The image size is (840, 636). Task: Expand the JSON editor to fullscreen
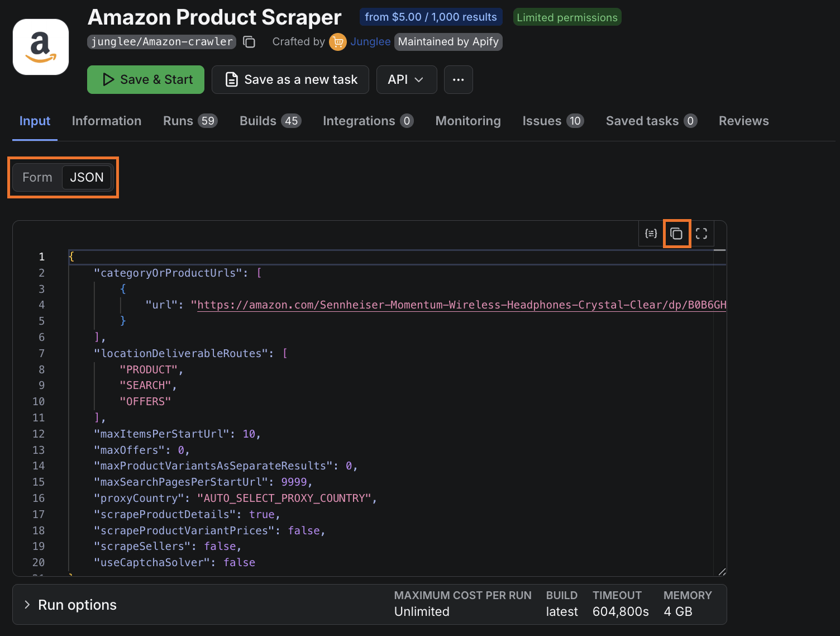click(x=701, y=234)
